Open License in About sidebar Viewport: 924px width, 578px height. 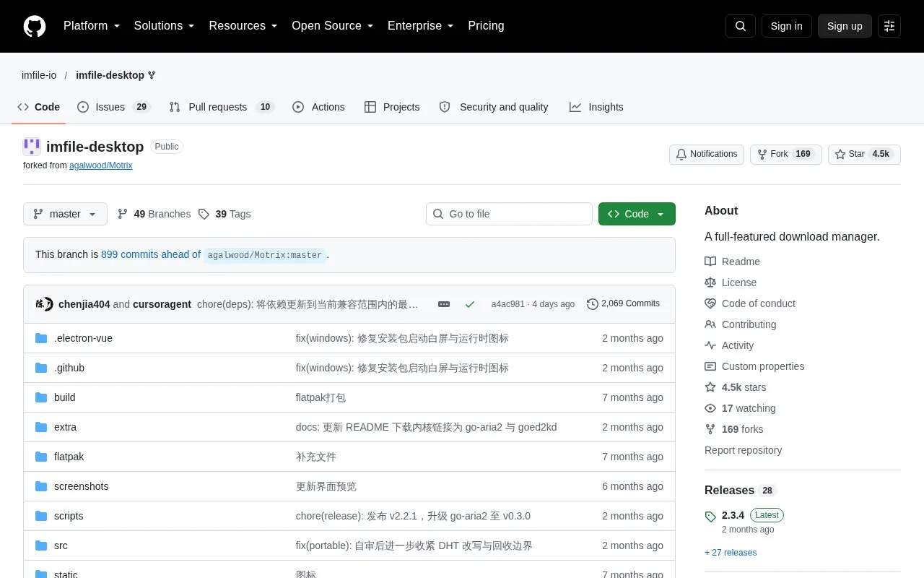[731, 282]
